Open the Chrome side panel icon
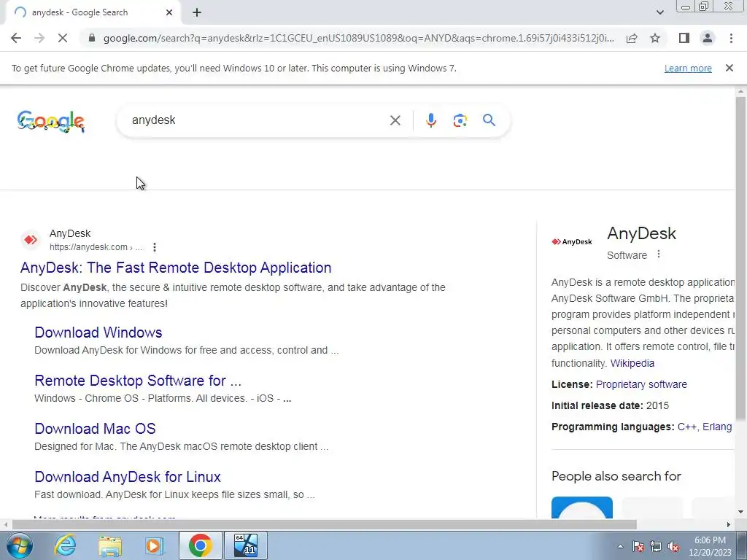This screenshot has width=747, height=560. pyautogui.click(x=684, y=38)
